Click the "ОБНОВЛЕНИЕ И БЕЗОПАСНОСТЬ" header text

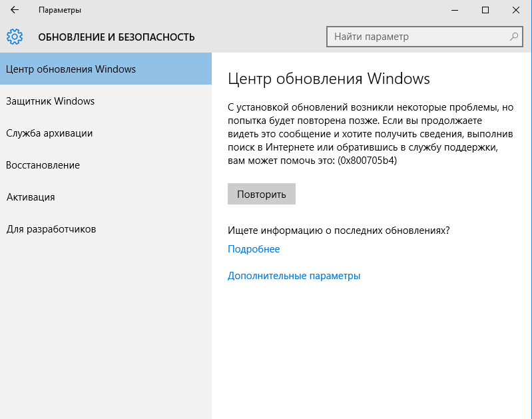tap(117, 37)
